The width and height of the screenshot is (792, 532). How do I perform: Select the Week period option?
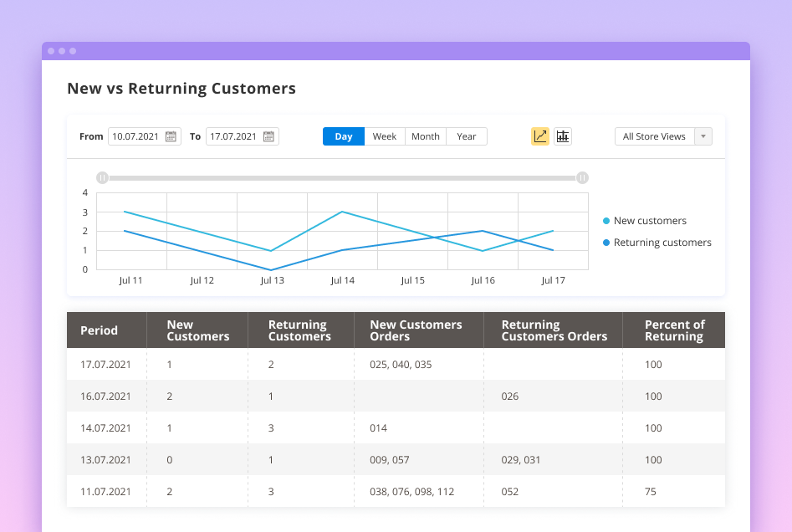(x=385, y=136)
